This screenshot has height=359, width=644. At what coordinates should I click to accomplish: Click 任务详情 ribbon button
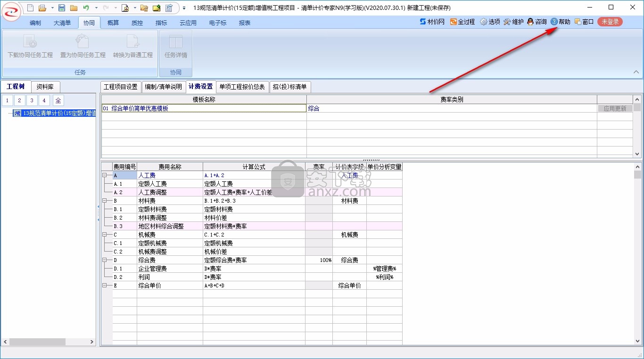[176, 47]
